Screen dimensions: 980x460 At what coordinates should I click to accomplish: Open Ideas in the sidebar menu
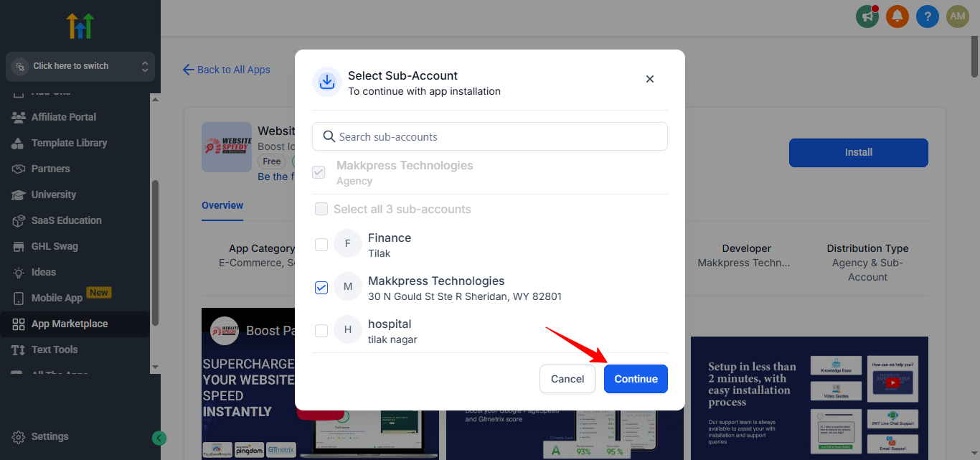[44, 272]
